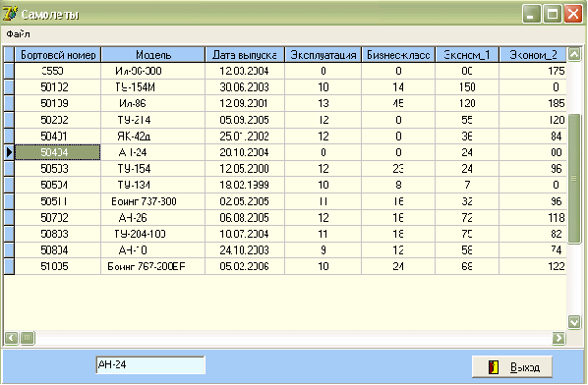The image size is (588, 385).
Task: Click the date cell 05.09.2005
Action: pos(245,120)
